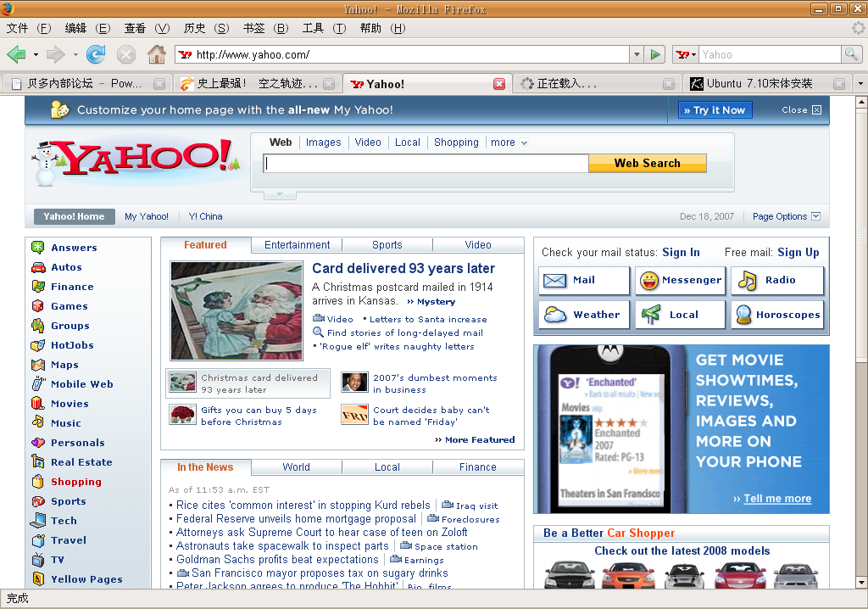Open the 工具 (T) tools menu

tap(324, 28)
